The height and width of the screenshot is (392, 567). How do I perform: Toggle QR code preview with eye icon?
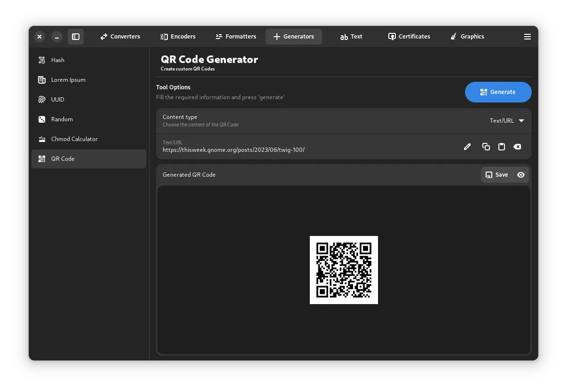(521, 175)
